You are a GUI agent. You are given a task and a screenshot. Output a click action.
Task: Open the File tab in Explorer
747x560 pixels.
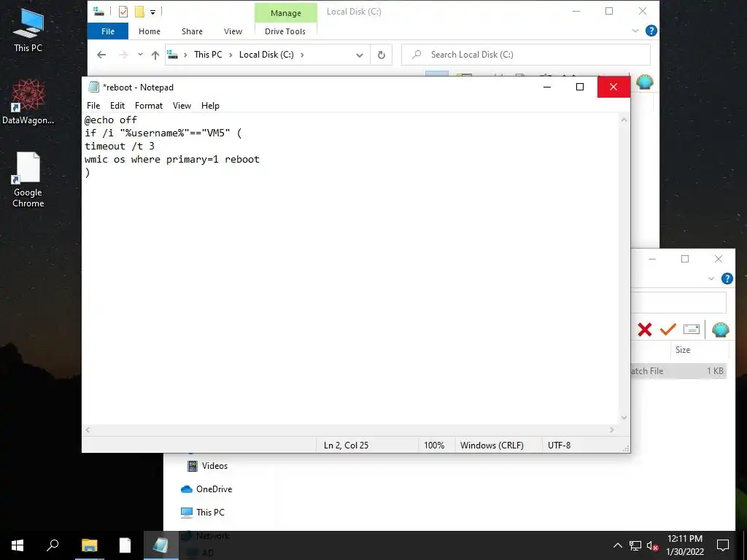tap(108, 31)
